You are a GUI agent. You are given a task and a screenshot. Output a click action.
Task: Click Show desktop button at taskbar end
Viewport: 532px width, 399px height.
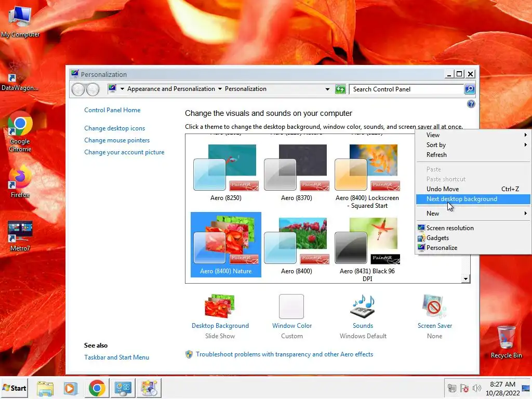pos(527,388)
